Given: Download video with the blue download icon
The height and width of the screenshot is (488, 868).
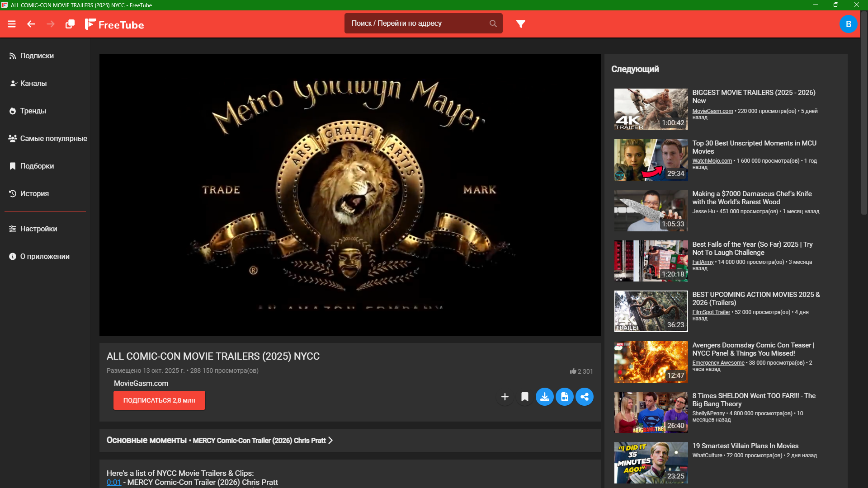Looking at the screenshot, I should (x=545, y=397).
